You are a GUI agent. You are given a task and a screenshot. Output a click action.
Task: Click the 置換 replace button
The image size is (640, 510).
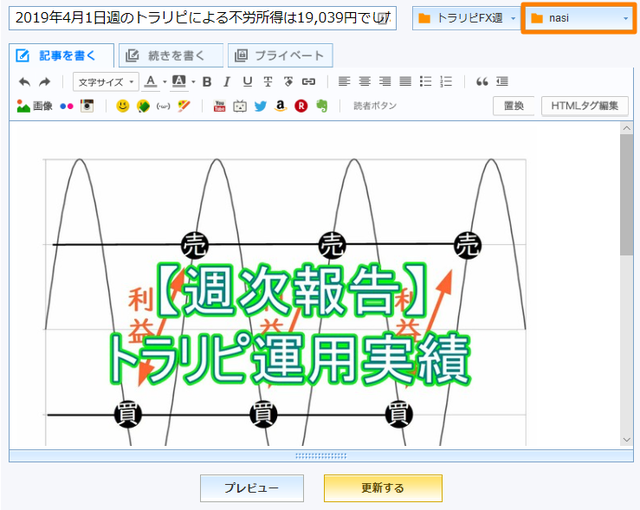[x=514, y=106]
